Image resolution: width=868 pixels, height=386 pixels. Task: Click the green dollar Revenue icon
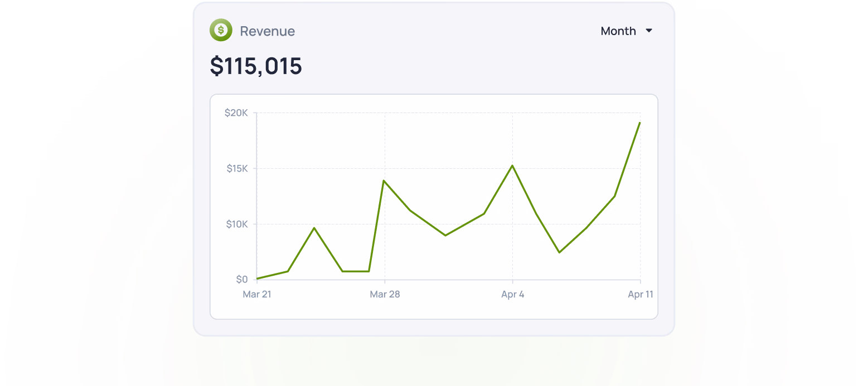(221, 30)
